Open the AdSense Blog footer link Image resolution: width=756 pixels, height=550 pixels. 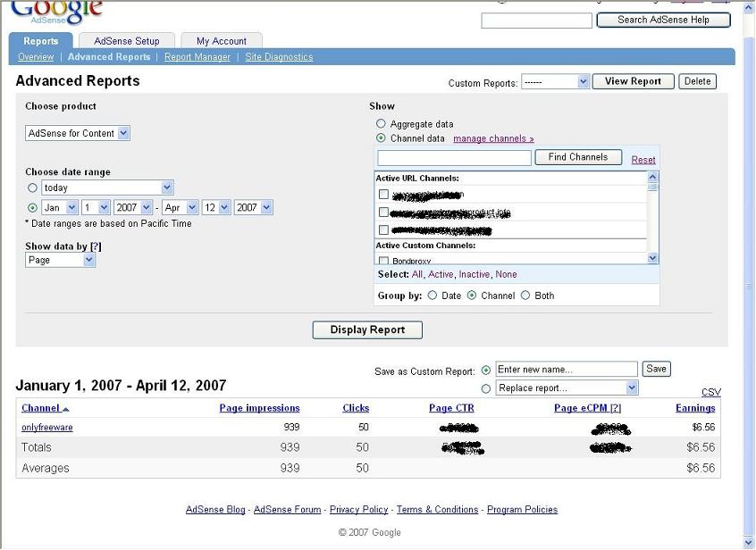[x=215, y=510]
